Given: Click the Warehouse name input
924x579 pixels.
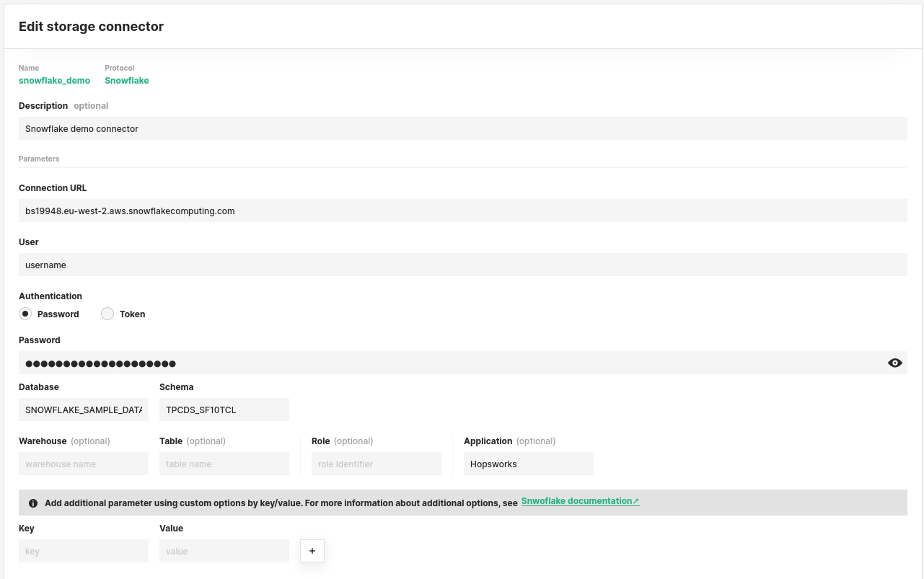Looking at the screenshot, I should coord(84,464).
